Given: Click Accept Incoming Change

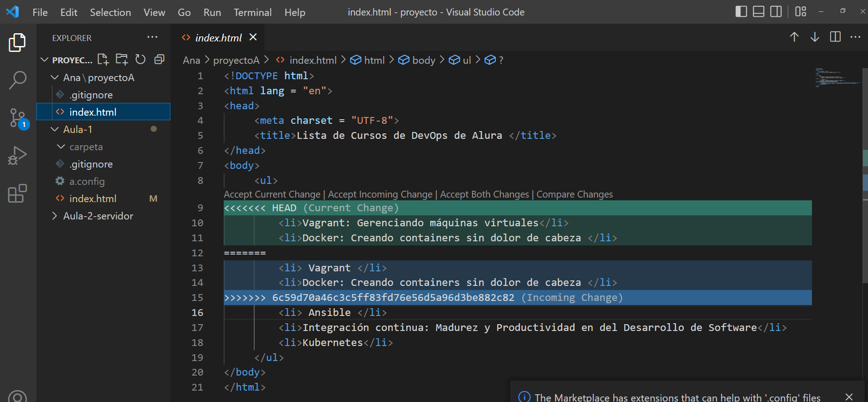Looking at the screenshot, I should click(x=380, y=194).
